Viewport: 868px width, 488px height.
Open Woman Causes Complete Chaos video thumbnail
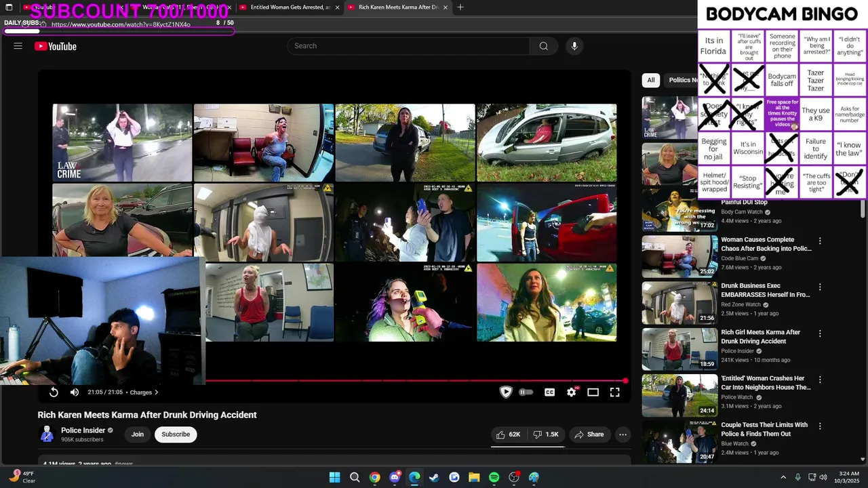[679, 256]
